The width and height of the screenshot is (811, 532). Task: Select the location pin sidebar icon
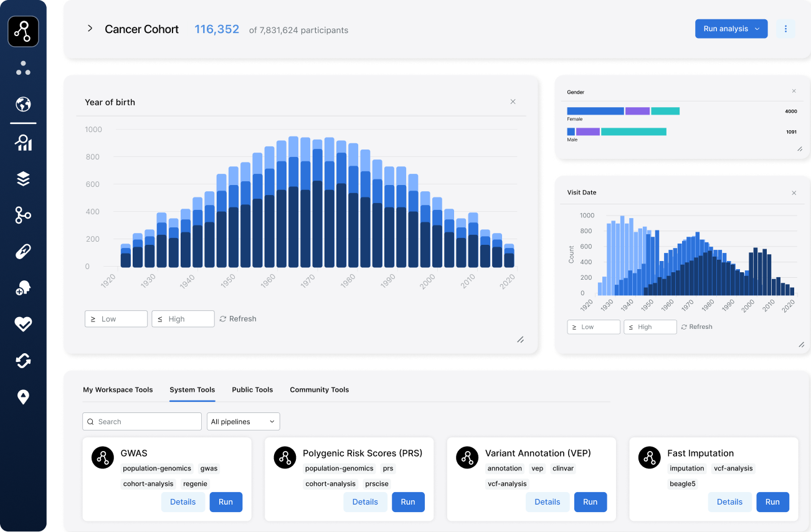point(23,397)
